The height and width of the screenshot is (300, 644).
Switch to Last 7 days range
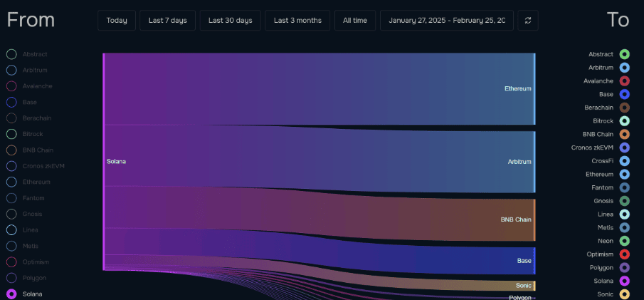(x=167, y=21)
